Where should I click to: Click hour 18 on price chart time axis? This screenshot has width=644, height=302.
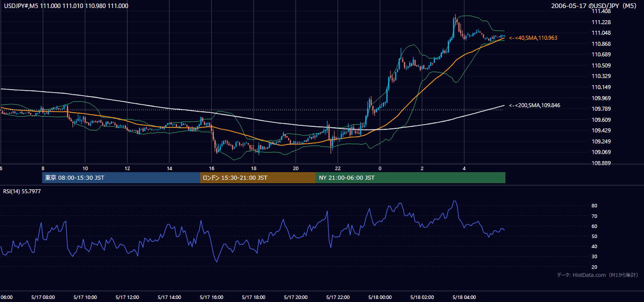click(x=253, y=168)
